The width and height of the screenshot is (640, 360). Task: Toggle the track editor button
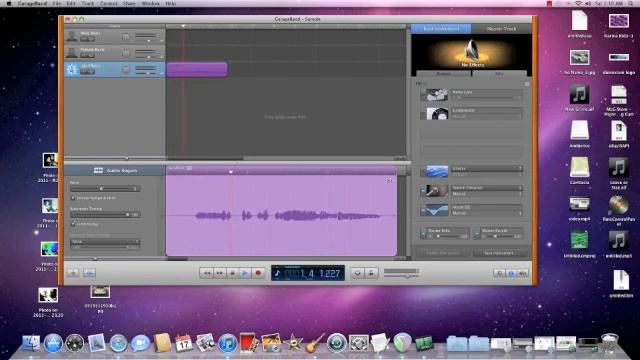click(x=89, y=273)
